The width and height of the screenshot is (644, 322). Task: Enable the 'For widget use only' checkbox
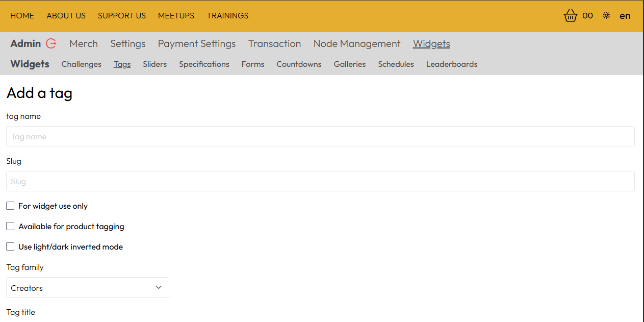click(x=10, y=206)
